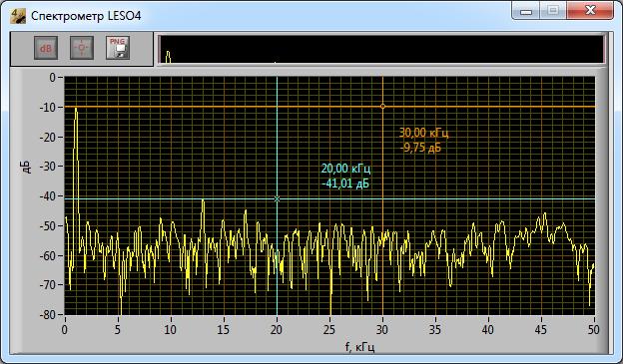The width and height of the screenshot is (623, 364).
Task: Click the yellow peak in the overview strip
Action: pos(168,57)
